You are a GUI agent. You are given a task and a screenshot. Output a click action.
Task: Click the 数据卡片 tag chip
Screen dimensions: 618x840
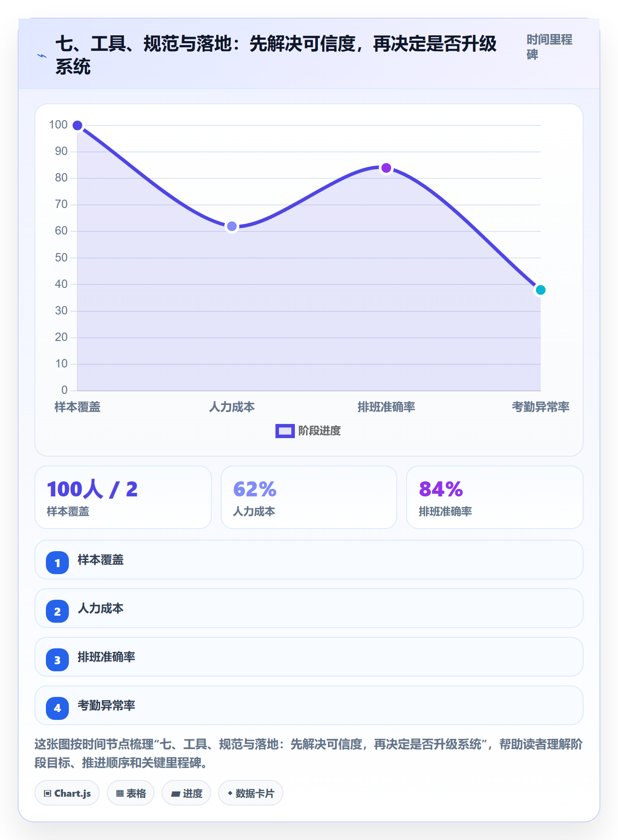tap(251, 793)
